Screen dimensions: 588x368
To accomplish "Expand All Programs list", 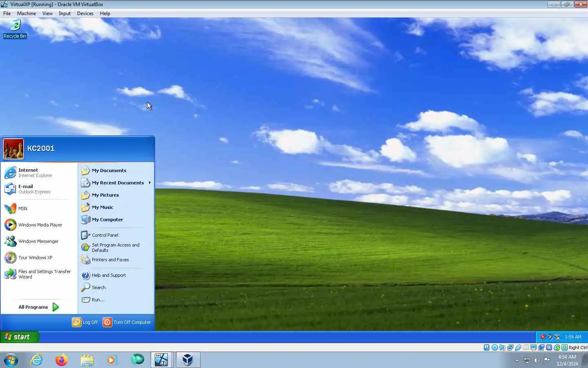I will coord(39,307).
